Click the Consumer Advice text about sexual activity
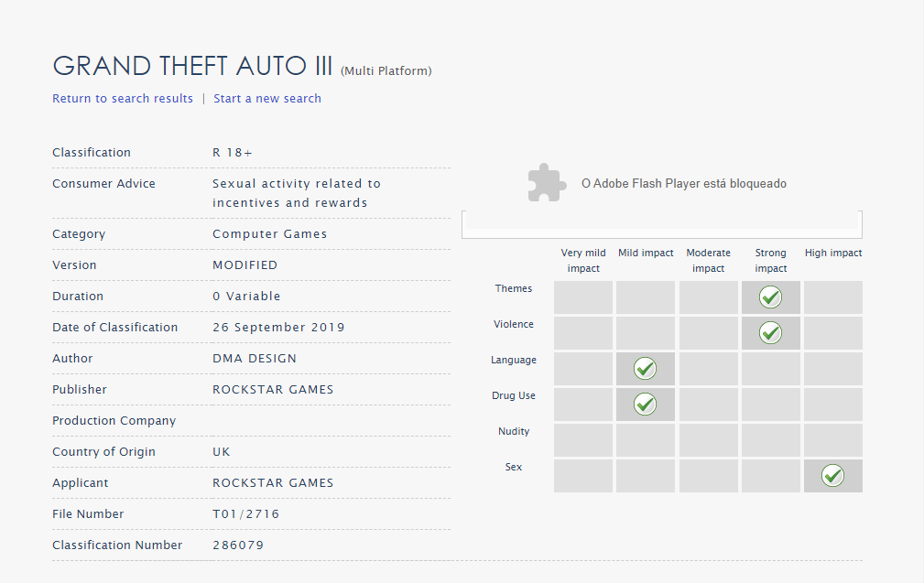The image size is (924, 583). (x=297, y=193)
